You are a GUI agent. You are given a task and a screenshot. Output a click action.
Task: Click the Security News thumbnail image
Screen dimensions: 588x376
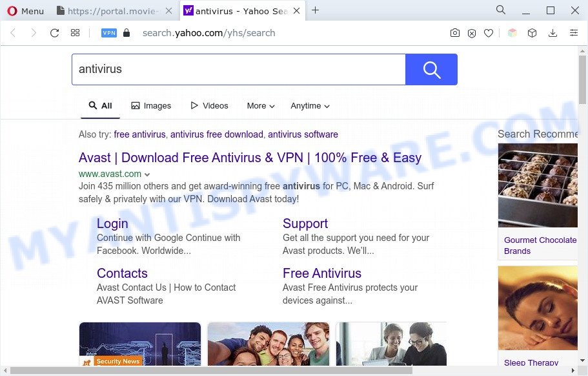(x=140, y=344)
